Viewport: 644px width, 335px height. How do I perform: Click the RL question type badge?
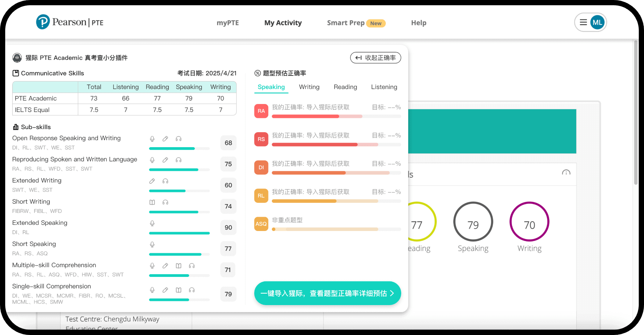click(x=261, y=196)
